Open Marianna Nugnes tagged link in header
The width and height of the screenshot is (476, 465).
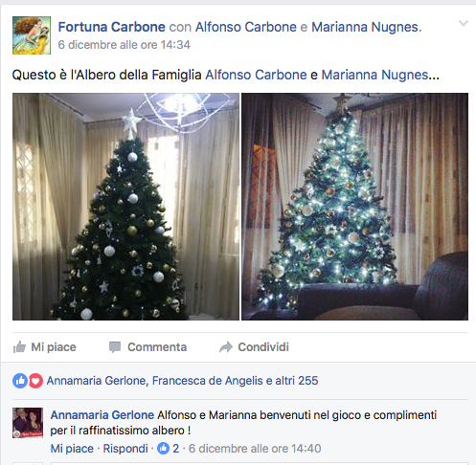click(x=365, y=27)
